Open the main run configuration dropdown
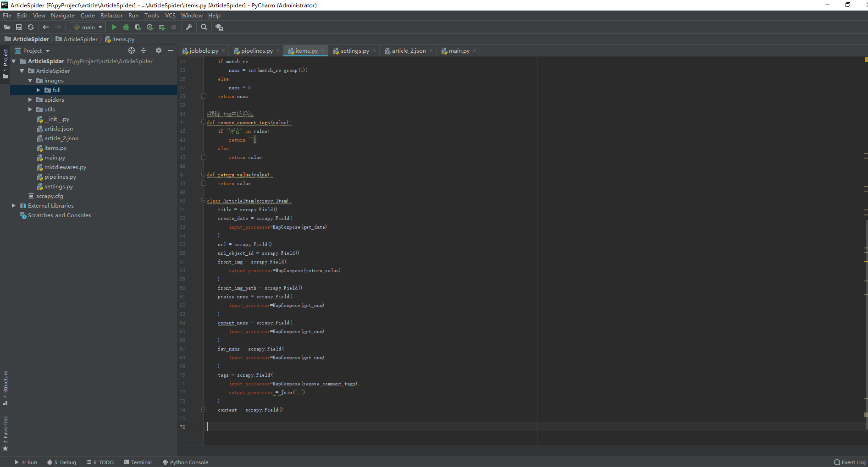The height and width of the screenshot is (467, 868). 88,27
